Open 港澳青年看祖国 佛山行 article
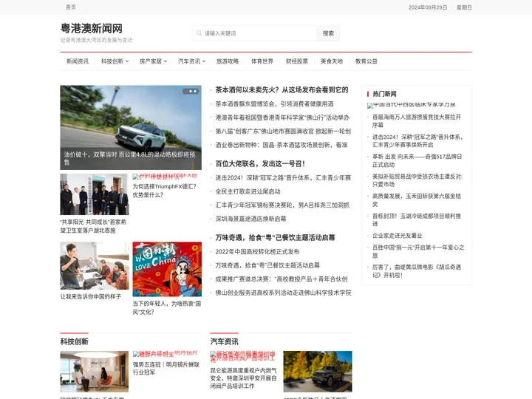 pos(282,117)
